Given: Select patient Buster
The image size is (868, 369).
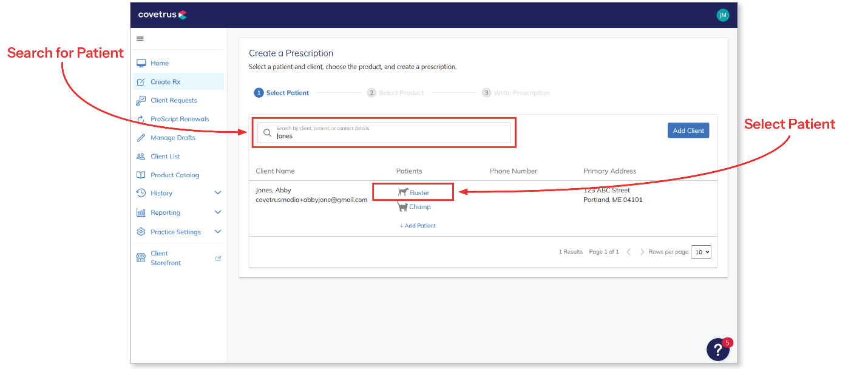Looking at the screenshot, I should pos(419,192).
